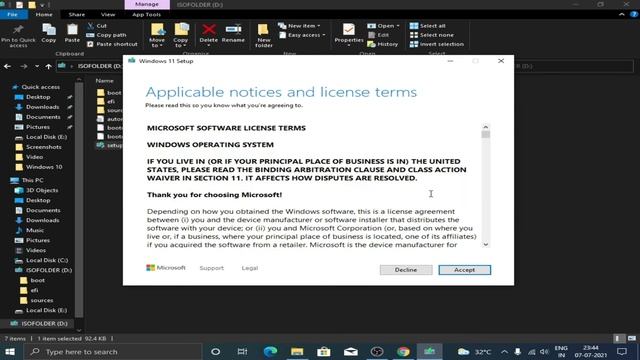Go back in File Explorer

[7, 66]
